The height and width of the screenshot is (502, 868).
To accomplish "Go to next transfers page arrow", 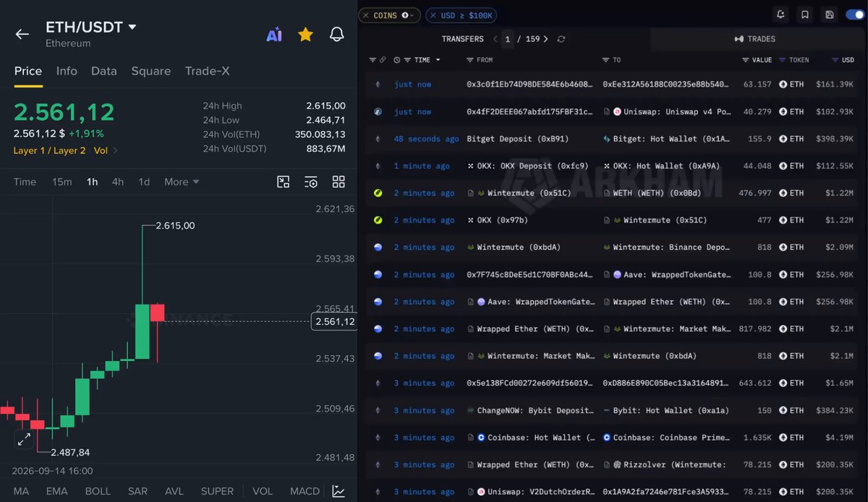I will pos(545,39).
